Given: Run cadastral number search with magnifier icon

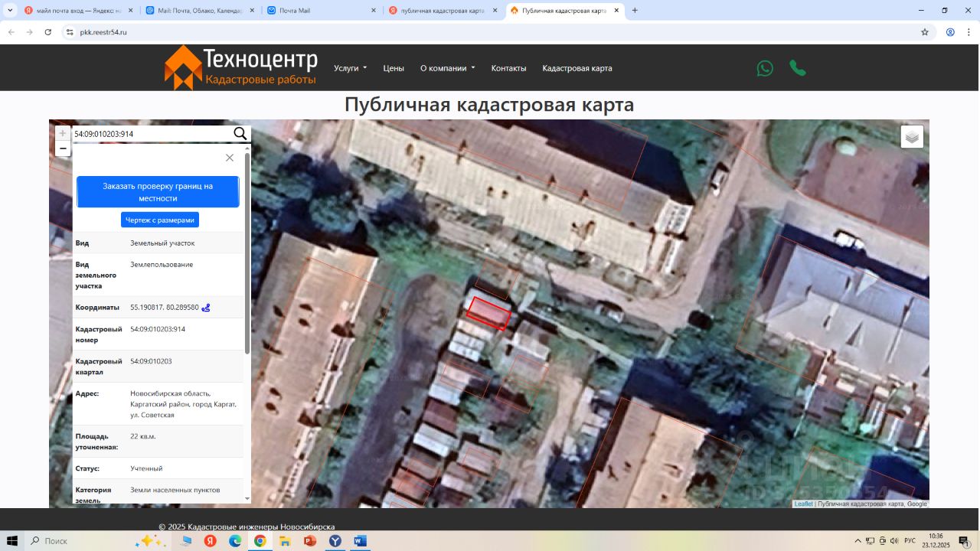Looking at the screenshot, I should [x=240, y=134].
